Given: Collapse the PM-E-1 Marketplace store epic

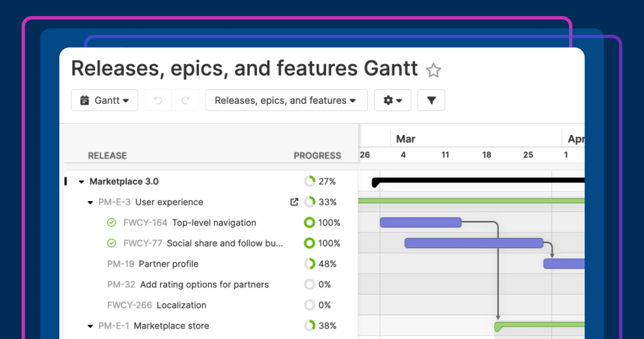Looking at the screenshot, I should tap(90, 326).
